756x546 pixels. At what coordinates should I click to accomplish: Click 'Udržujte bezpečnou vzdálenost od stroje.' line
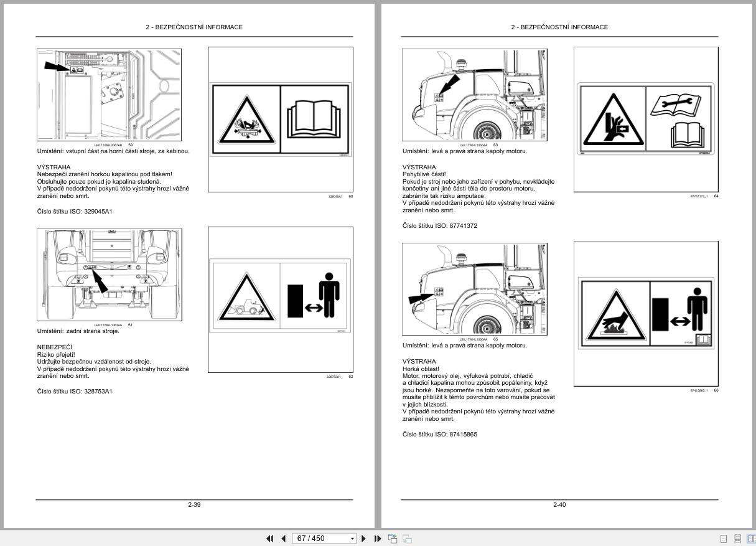click(x=94, y=362)
